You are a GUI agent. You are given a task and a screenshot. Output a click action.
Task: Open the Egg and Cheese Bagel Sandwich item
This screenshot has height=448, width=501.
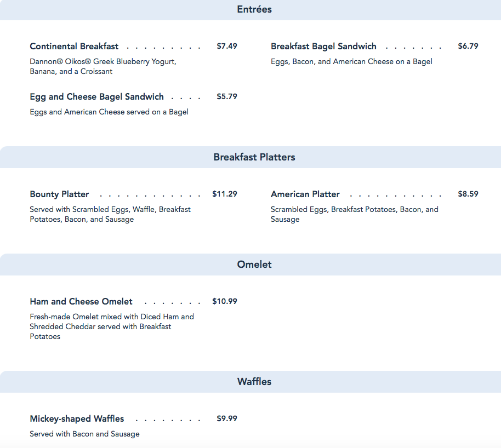tap(96, 97)
